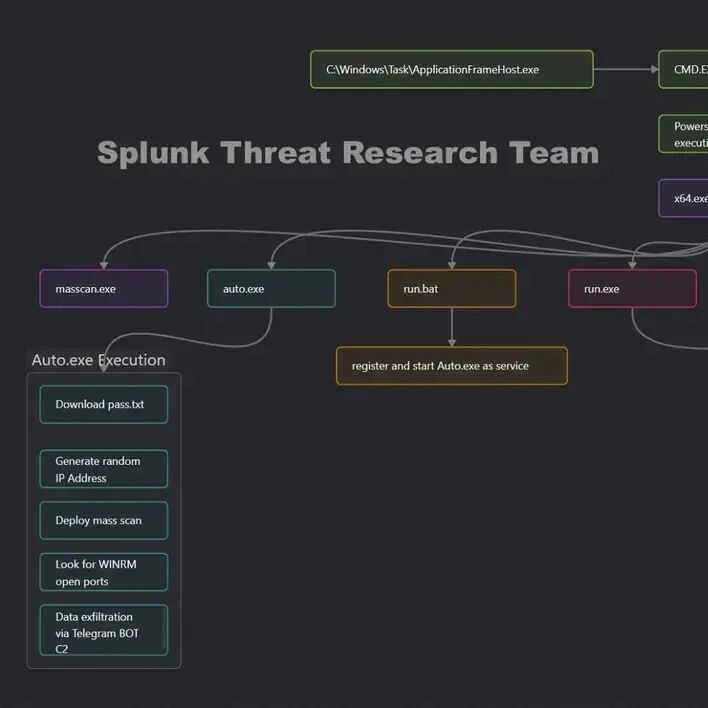Click the Download pass.txt step
Image resolution: width=708 pixels, height=708 pixels.
(103, 404)
